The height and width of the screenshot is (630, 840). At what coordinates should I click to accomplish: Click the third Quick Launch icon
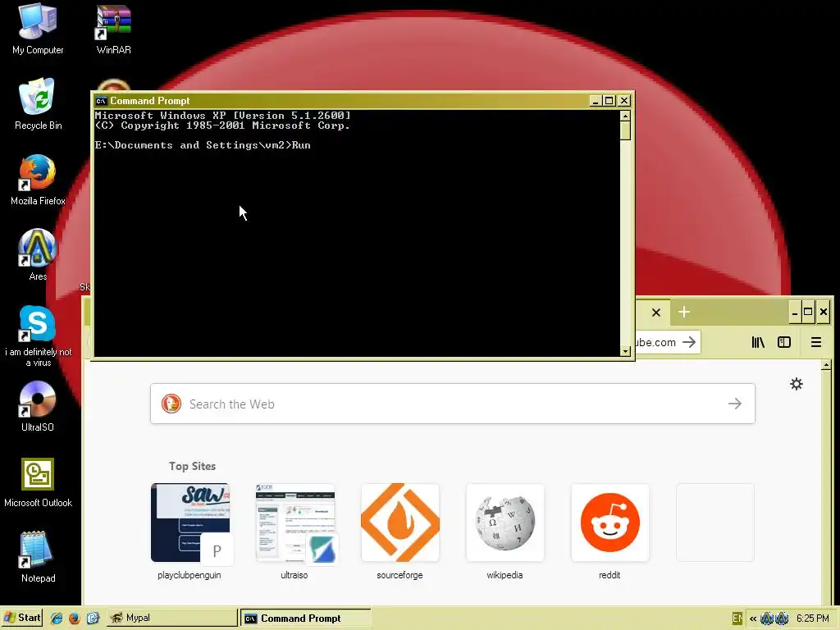pyautogui.click(x=93, y=619)
